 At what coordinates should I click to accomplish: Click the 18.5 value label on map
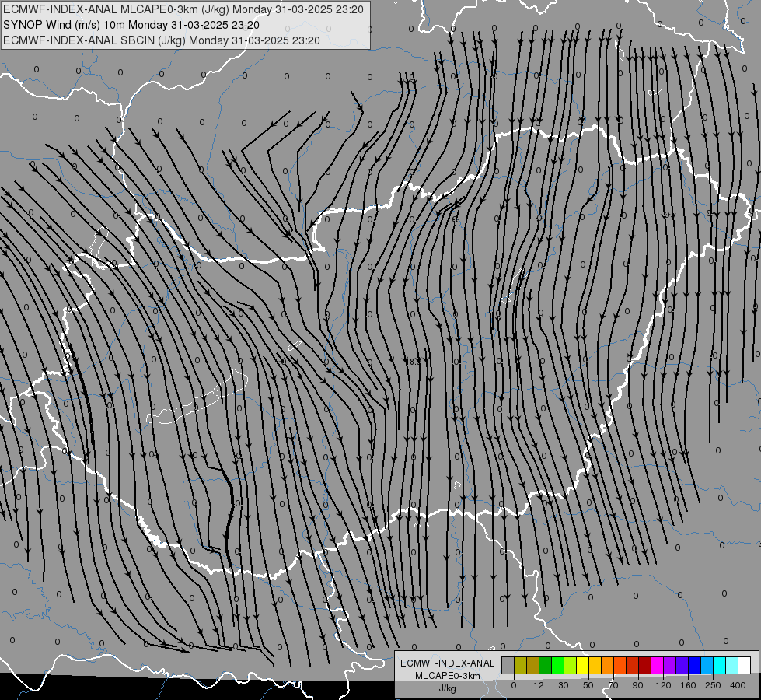413,362
